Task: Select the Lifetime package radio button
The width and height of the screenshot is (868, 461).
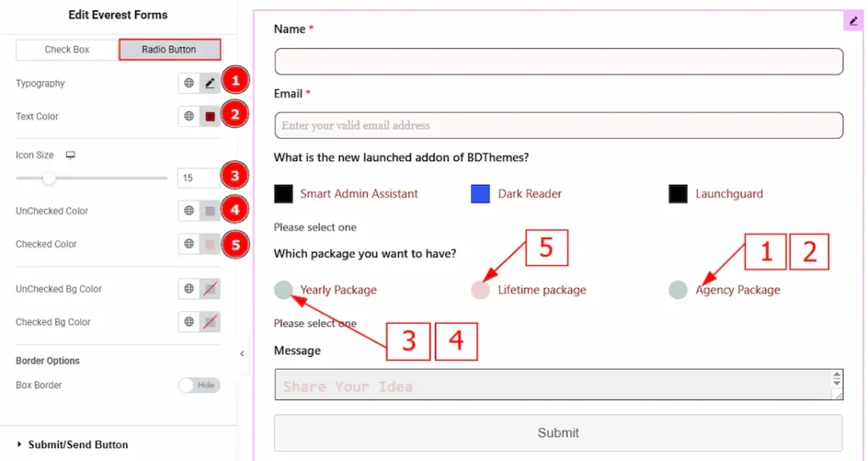Action: coord(481,290)
